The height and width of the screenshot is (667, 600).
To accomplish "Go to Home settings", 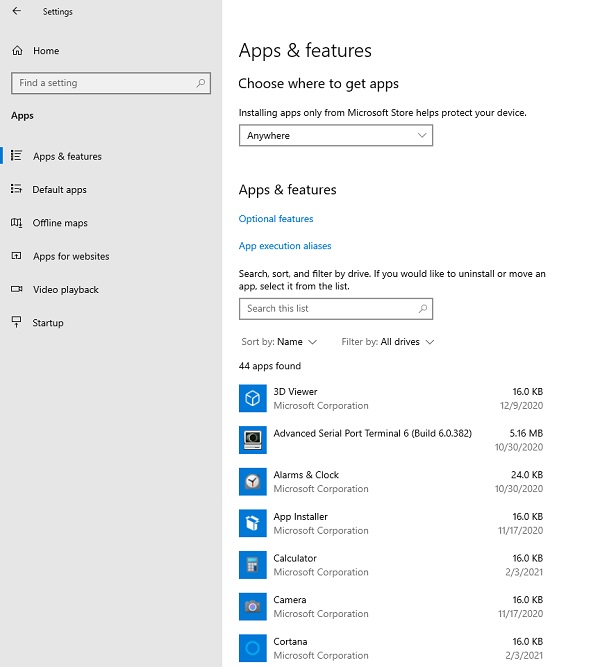I will (46, 51).
